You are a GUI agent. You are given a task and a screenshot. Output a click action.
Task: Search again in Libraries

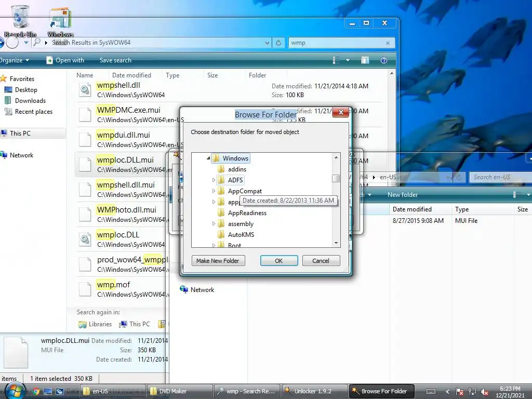tap(96, 324)
